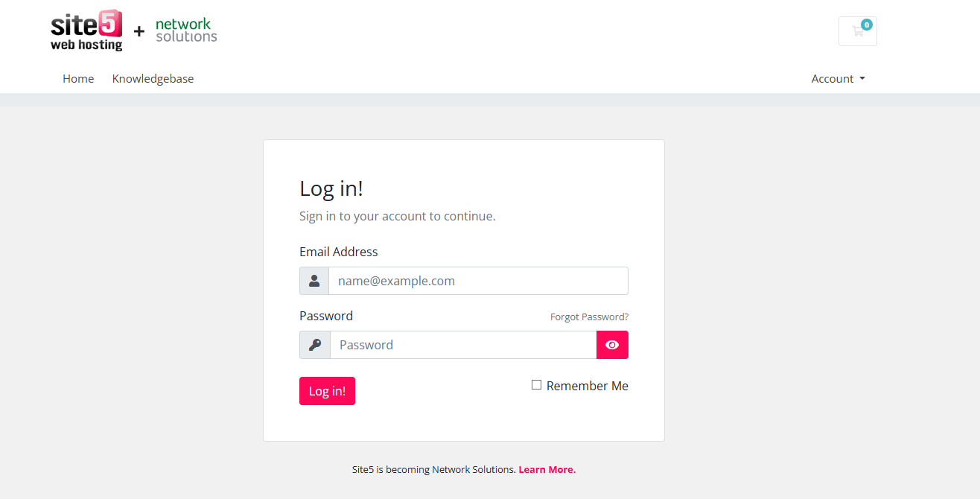Focus the Password input field

coord(463,345)
